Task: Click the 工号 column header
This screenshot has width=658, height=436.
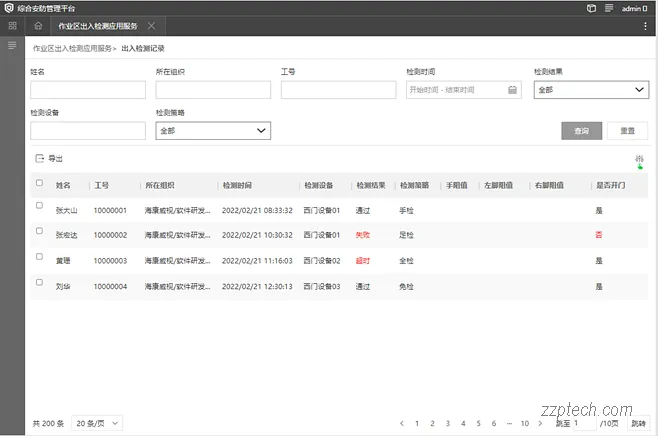Action: (x=102, y=185)
